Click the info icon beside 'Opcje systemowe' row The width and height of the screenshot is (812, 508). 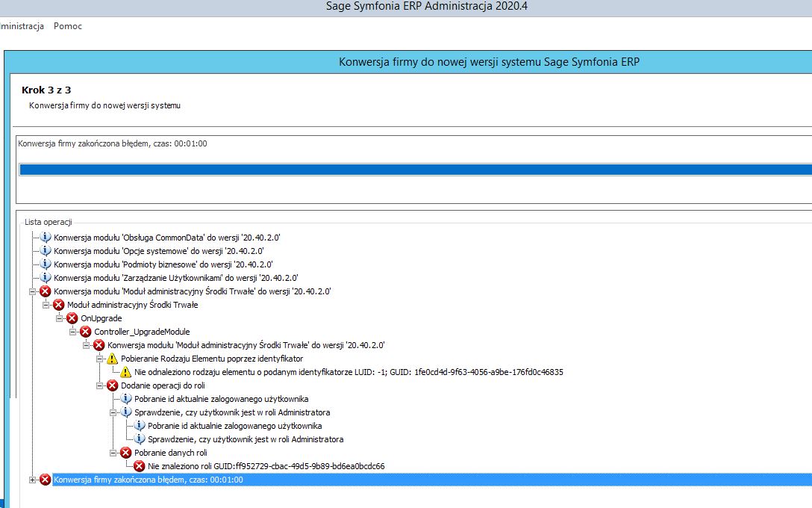[x=46, y=251]
